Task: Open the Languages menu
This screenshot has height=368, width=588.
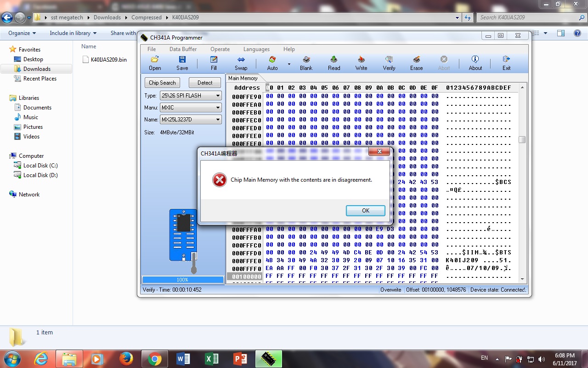Action: (x=256, y=49)
